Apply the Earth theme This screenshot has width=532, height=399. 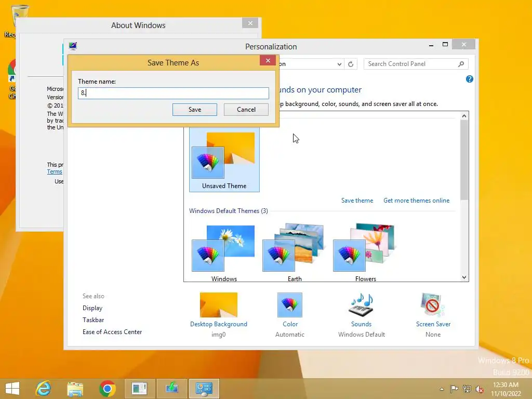tap(295, 253)
